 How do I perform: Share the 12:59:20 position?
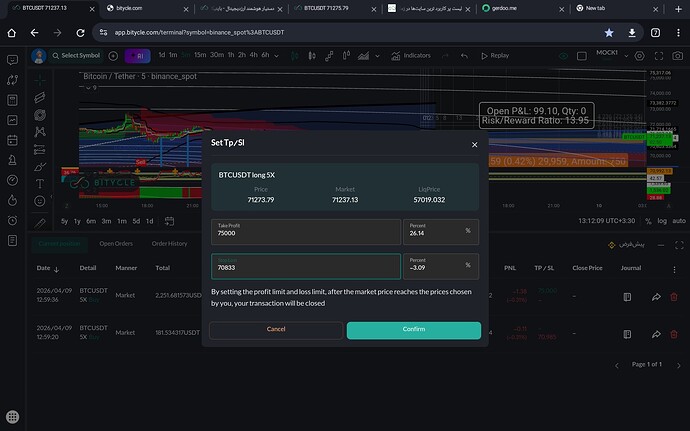coord(656,335)
